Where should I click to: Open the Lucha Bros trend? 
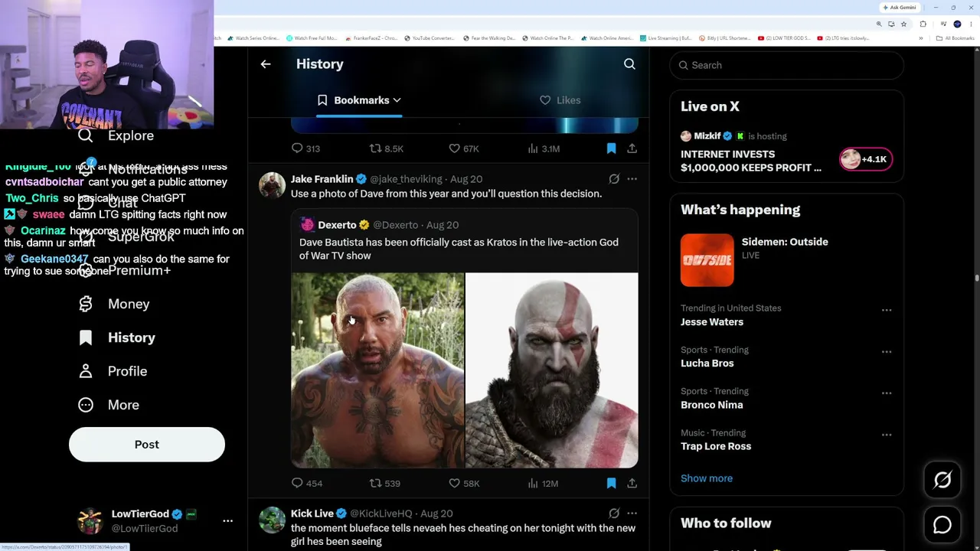707,364
